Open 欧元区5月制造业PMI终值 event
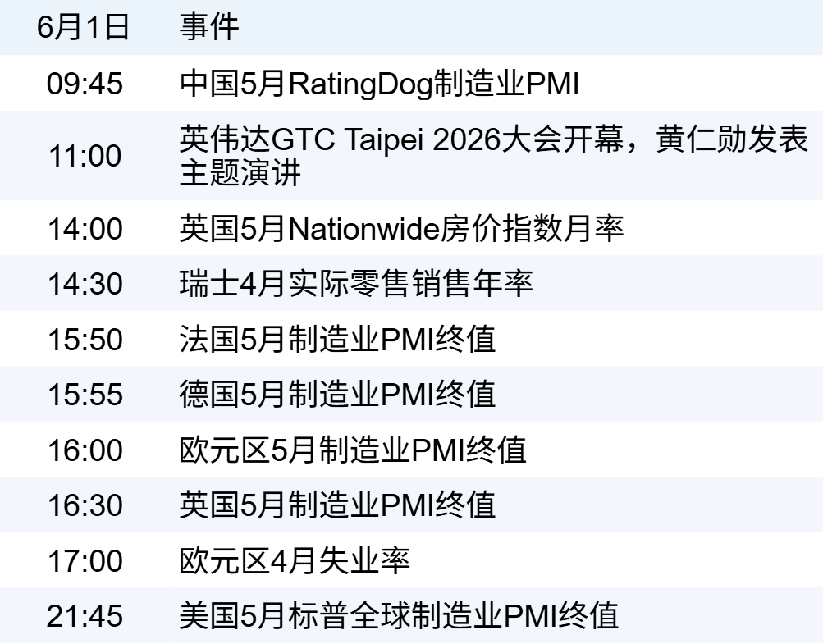Viewport: 823px width, 644px height. tap(353, 450)
